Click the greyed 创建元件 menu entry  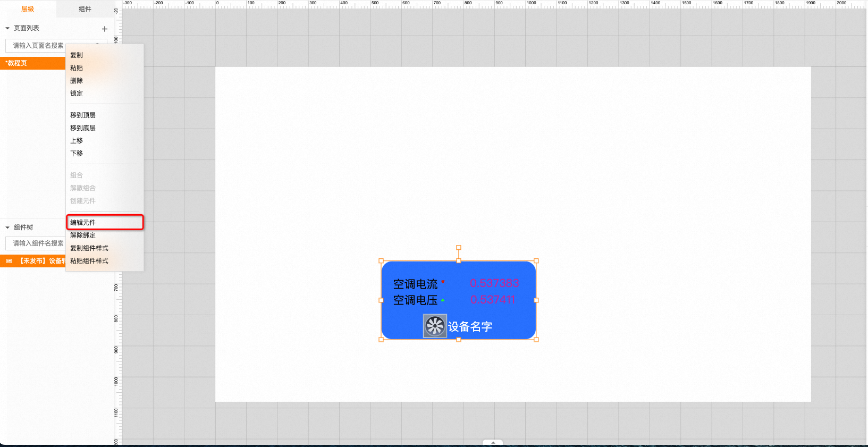tap(105, 201)
